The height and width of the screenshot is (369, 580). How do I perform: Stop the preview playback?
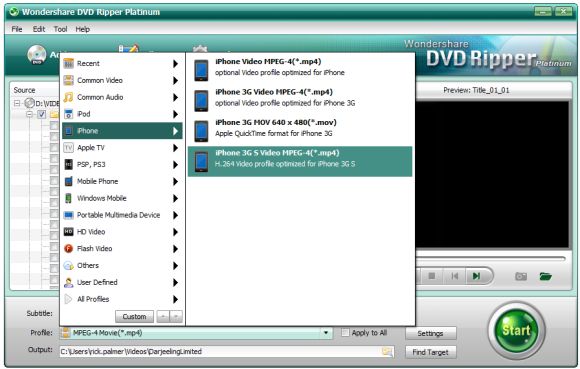[x=431, y=276]
